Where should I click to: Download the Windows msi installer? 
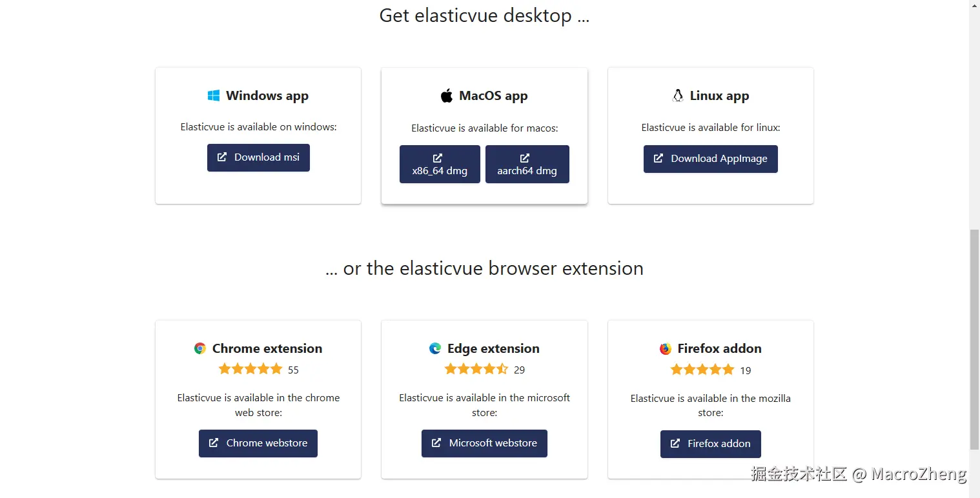[258, 157]
